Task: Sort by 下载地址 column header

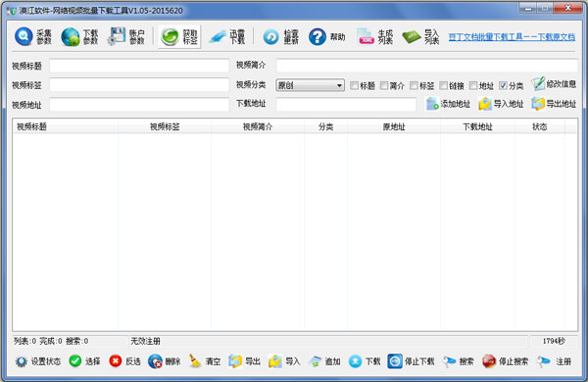Action: [x=477, y=126]
